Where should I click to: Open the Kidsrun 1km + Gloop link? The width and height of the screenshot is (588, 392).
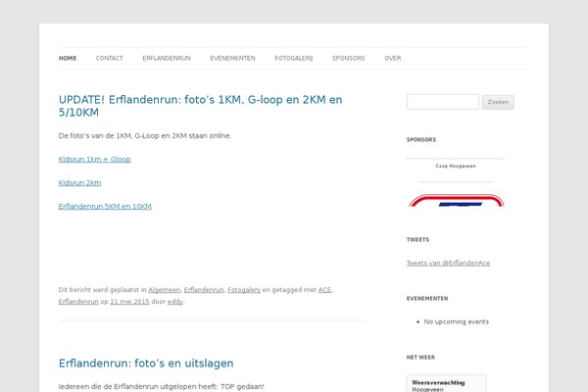coord(94,159)
